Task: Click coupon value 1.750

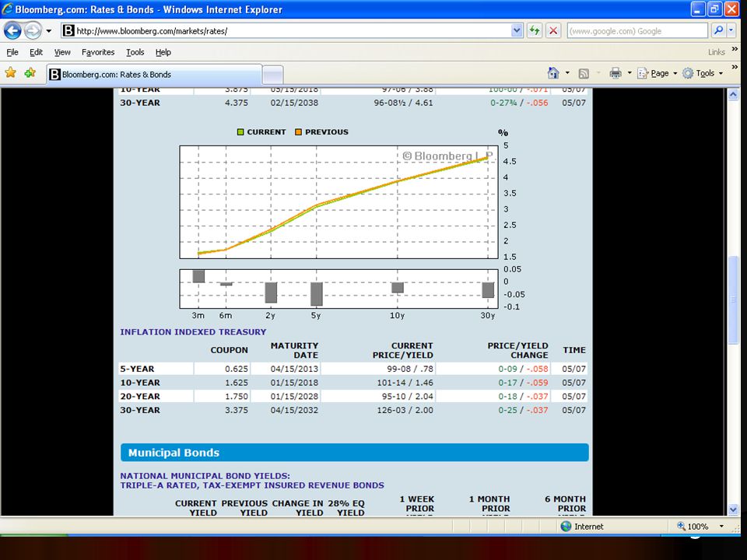Action: 237,396
